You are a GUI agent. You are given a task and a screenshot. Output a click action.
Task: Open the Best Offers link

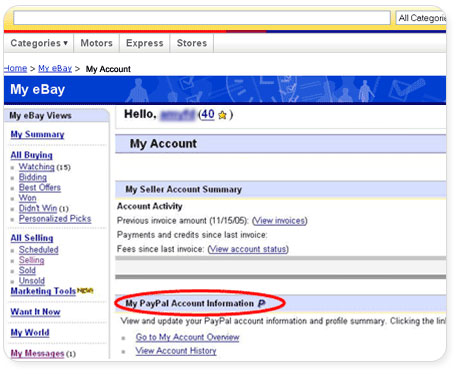click(40, 187)
